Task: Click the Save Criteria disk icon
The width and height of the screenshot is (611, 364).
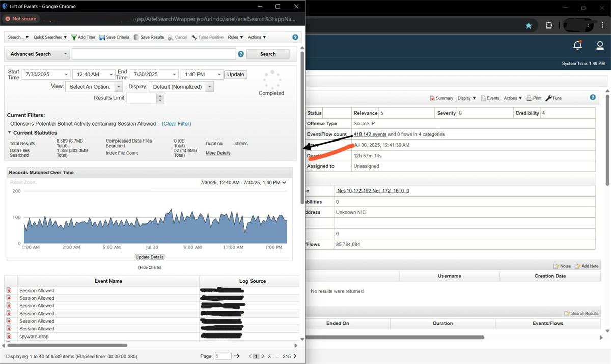Action: [x=102, y=37]
